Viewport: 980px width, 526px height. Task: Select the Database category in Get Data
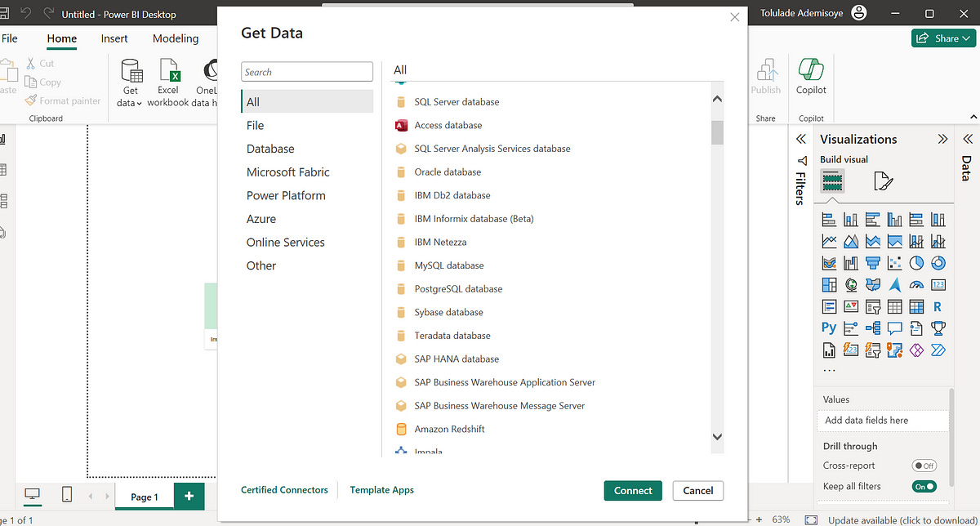307,149
